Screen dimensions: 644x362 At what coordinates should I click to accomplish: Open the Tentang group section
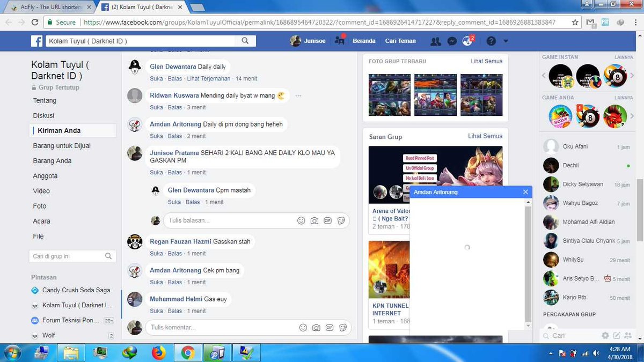click(45, 100)
